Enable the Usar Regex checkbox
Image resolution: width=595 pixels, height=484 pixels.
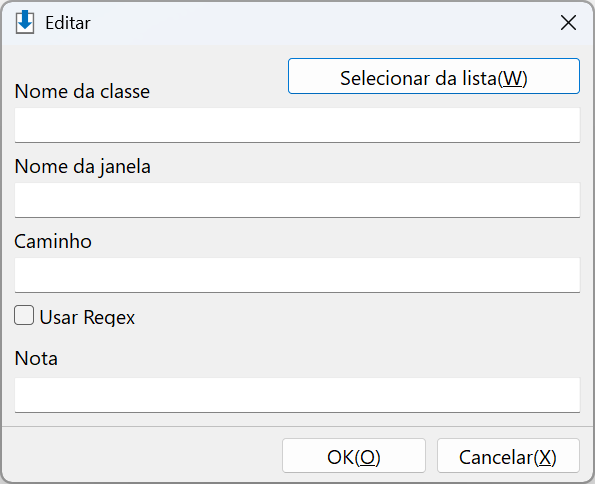coord(24,315)
